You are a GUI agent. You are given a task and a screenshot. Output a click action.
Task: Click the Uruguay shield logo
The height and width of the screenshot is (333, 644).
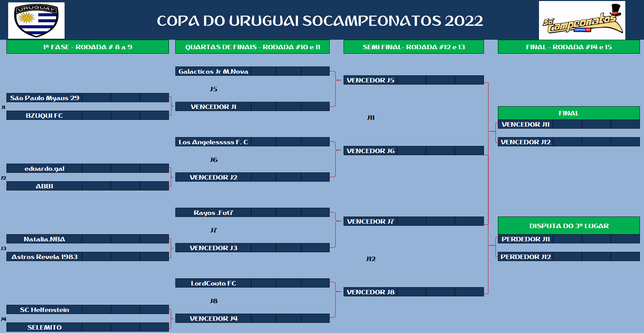click(x=36, y=20)
